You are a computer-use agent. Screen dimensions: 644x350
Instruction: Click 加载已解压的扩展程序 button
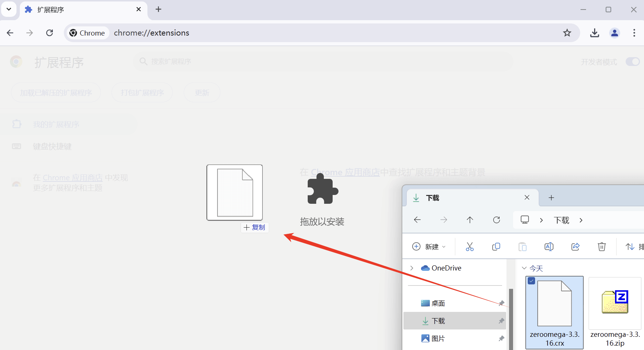56,93
